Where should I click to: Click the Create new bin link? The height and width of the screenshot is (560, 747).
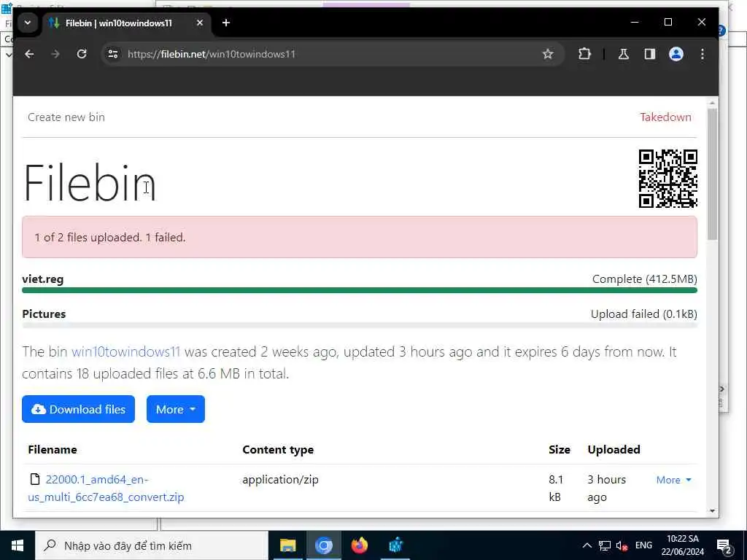coord(66,117)
